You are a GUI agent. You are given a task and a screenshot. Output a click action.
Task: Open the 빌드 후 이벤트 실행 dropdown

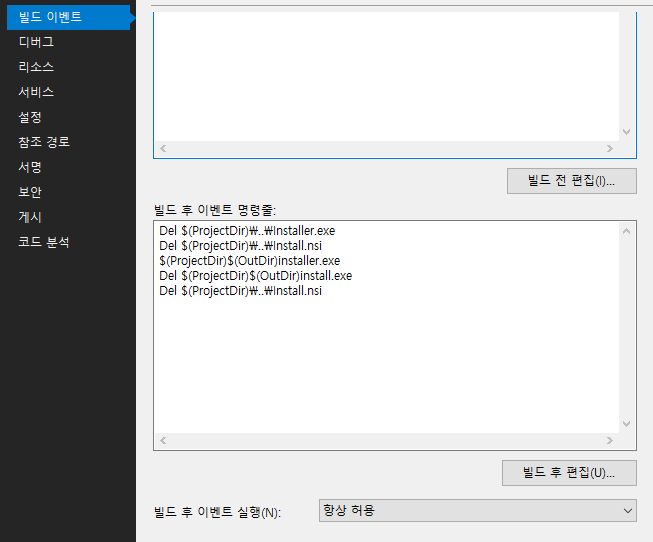pyautogui.click(x=478, y=510)
